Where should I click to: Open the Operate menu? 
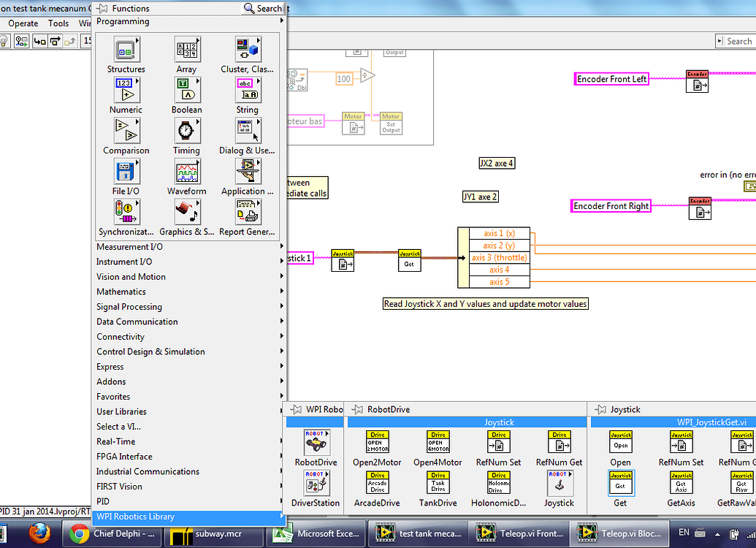[x=23, y=23]
